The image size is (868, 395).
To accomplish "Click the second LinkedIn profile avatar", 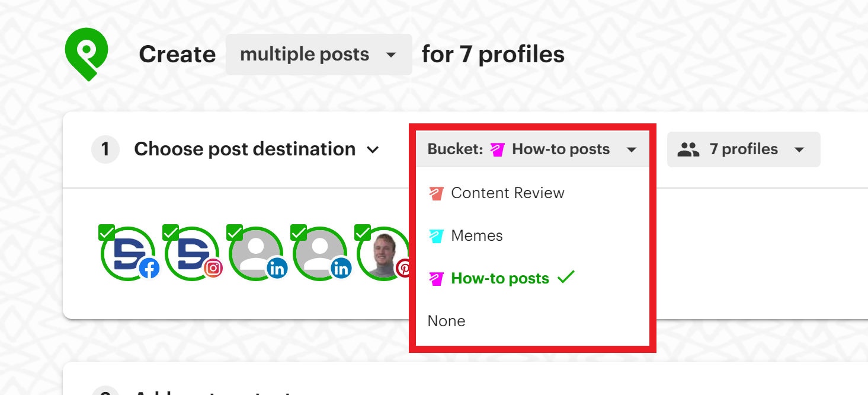I will [321, 252].
